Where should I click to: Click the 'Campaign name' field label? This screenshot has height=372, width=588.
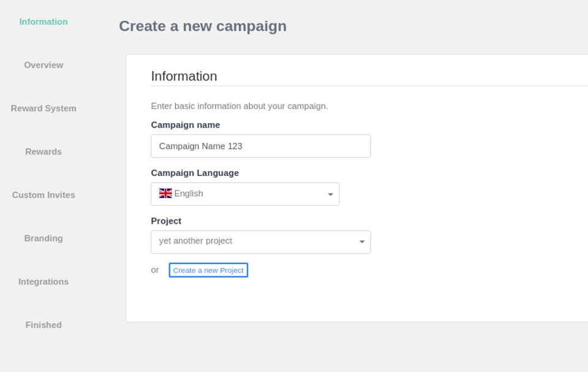185,125
